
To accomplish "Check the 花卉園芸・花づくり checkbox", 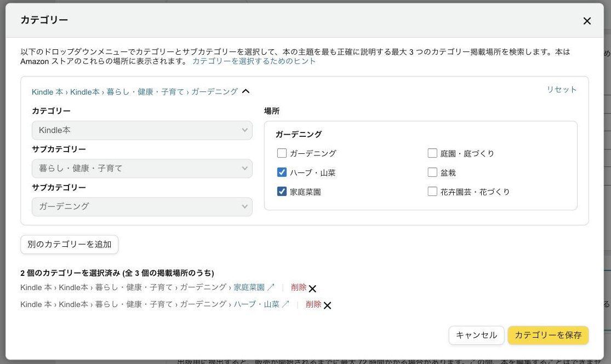I will 432,191.
